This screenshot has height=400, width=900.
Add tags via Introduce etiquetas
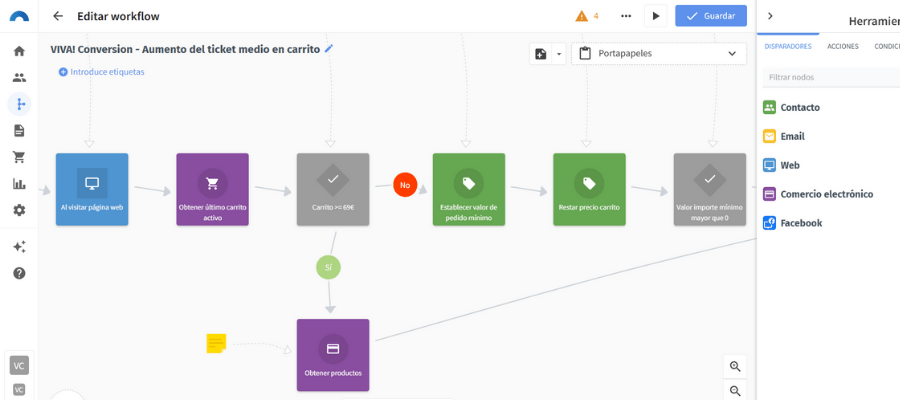pyautogui.click(x=102, y=72)
